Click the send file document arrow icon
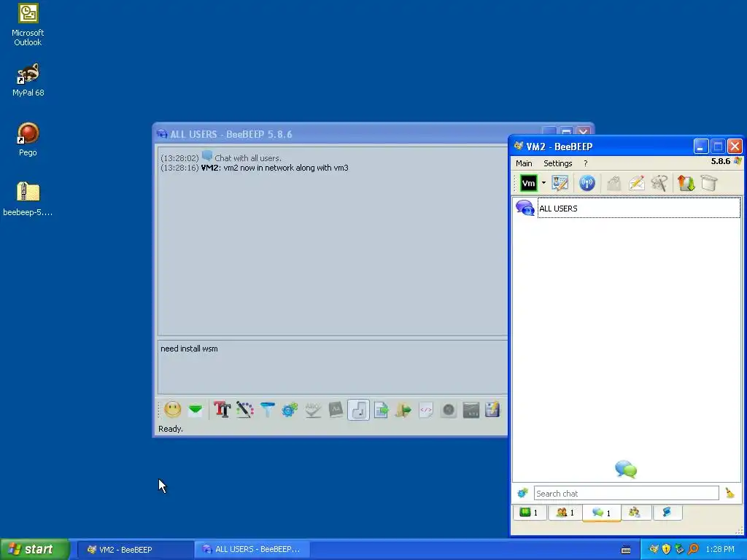Screen dimensions: 747x560 tap(381, 410)
